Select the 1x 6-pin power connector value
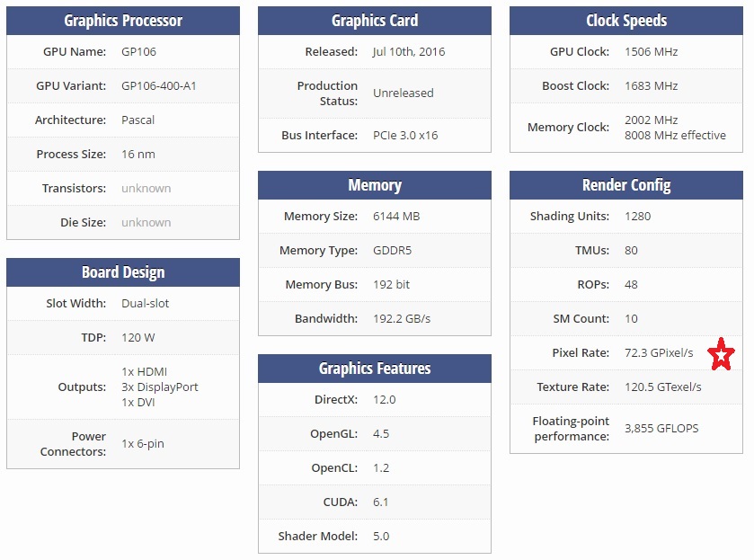This screenshot has width=754, height=560. (x=143, y=444)
